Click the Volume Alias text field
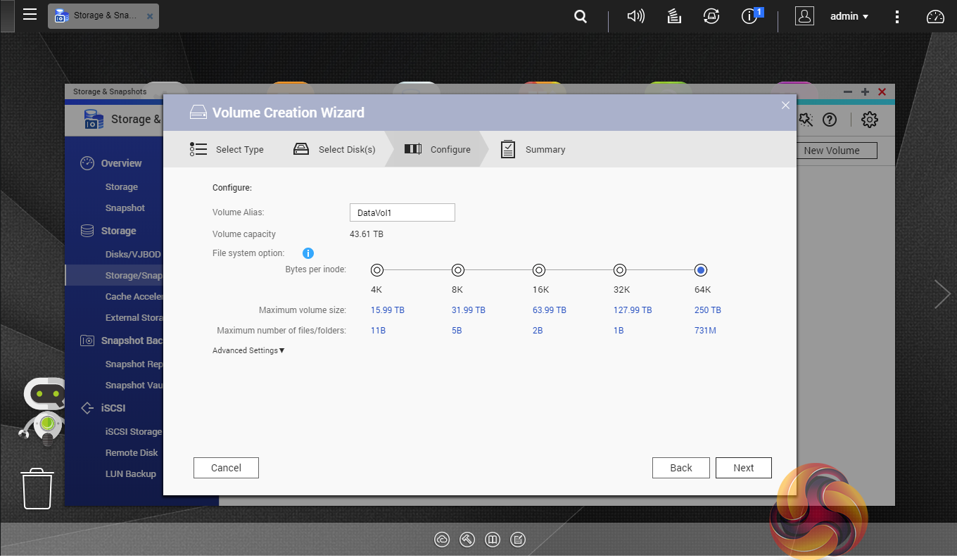 (402, 212)
